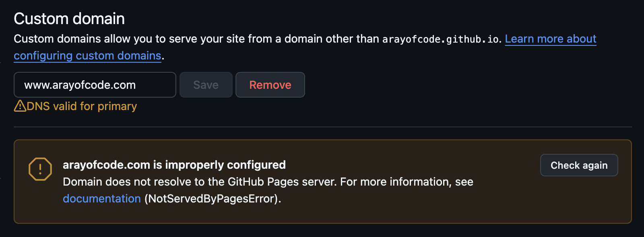Click the exclamation mark inside the alert octagon
Screen dimensions: 644x237
[39, 169]
